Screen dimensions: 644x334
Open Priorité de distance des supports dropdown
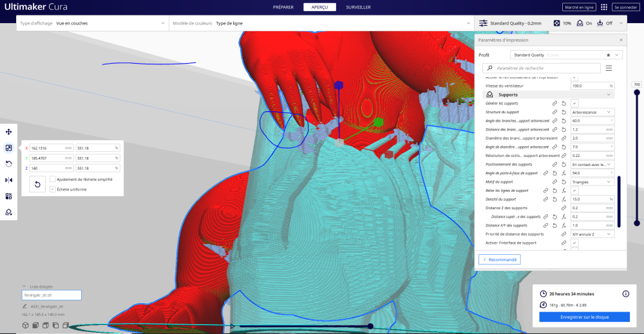click(x=592, y=234)
